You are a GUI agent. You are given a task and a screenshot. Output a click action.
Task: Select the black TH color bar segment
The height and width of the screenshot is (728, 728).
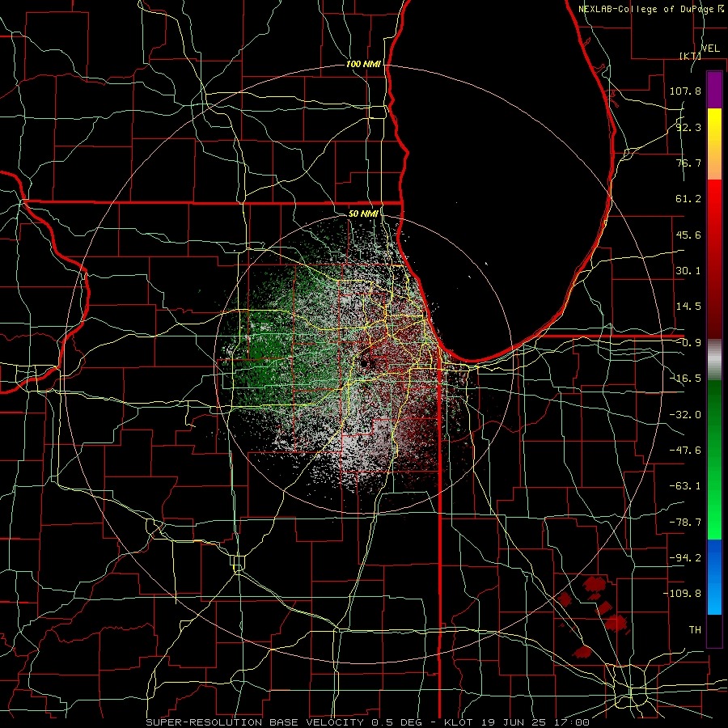tap(714, 630)
